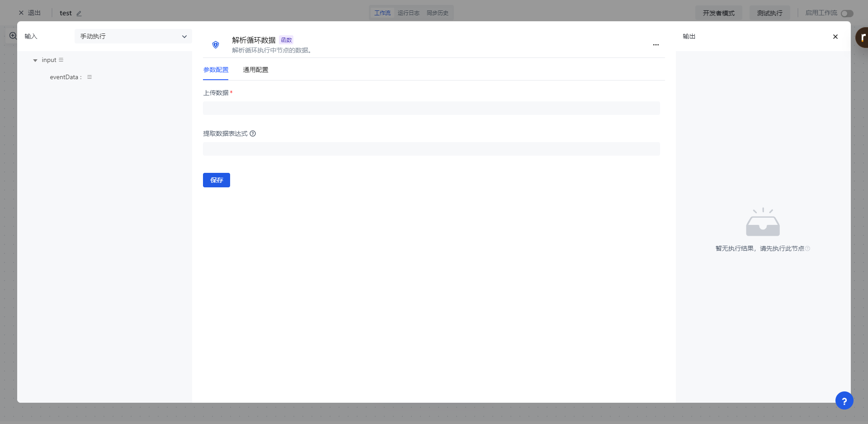Collapse the input tree node
Image resolution: width=868 pixels, height=424 pixels.
[35, 60]
